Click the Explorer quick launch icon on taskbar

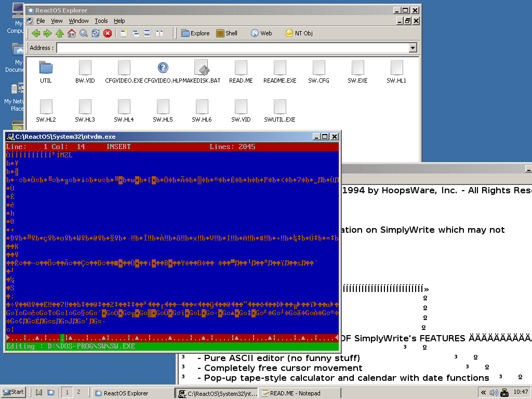pos(51,393)
